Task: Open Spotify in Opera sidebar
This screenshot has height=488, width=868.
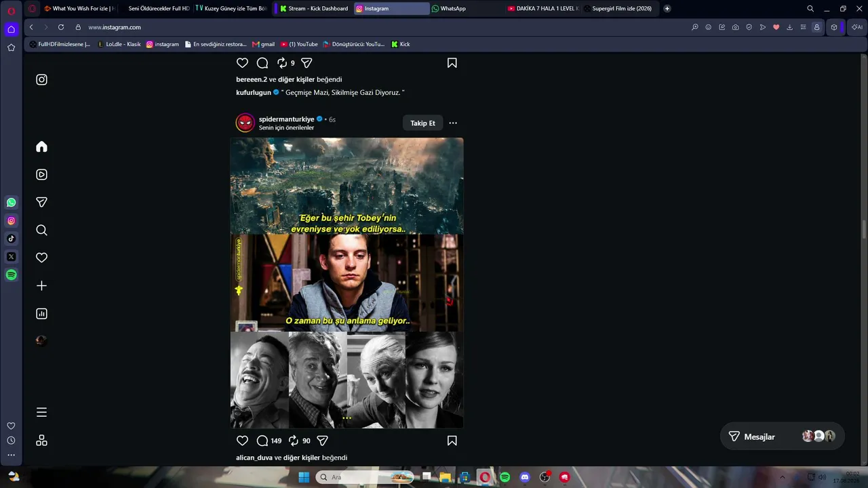Action: tap(11, 274)
